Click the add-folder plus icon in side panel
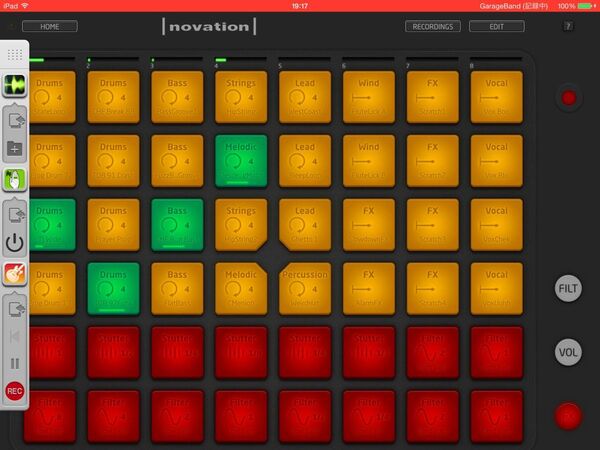Screen dimensions: 600x450 15,148
